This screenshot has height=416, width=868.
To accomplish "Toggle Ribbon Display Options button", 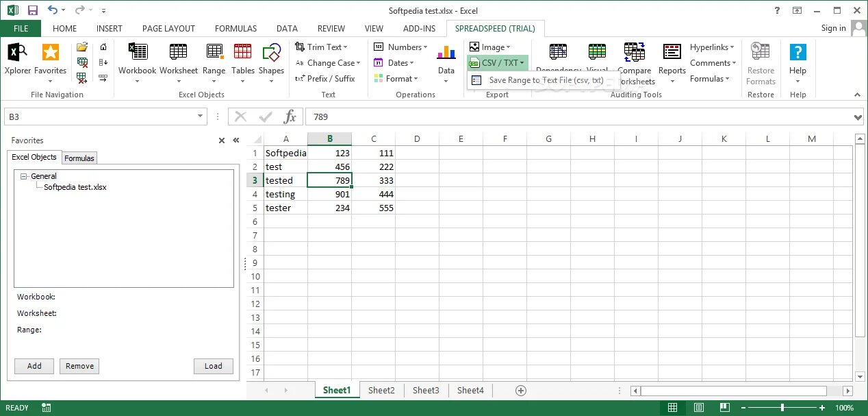I will (x=797, y=10).
